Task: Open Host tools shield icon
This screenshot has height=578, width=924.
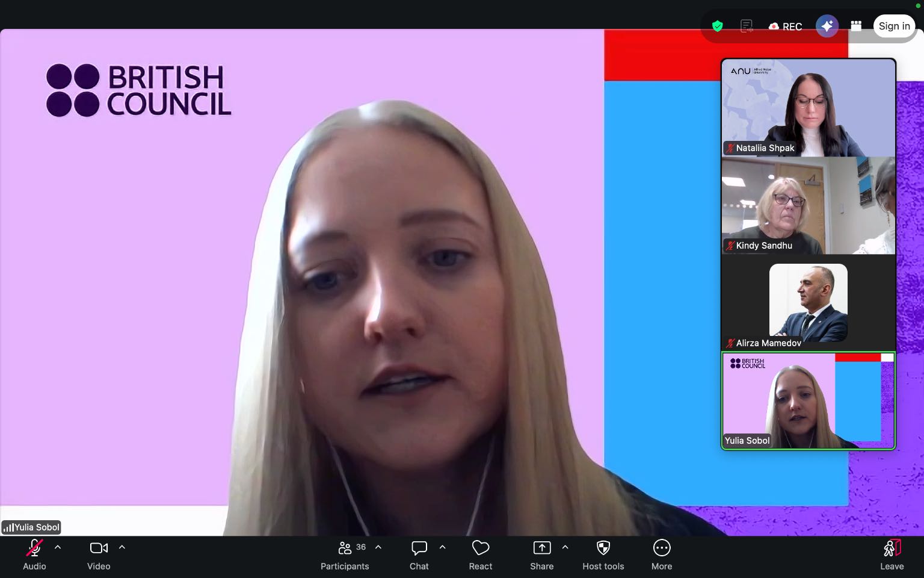Action: pyautogui.click(x=603, y=554)
